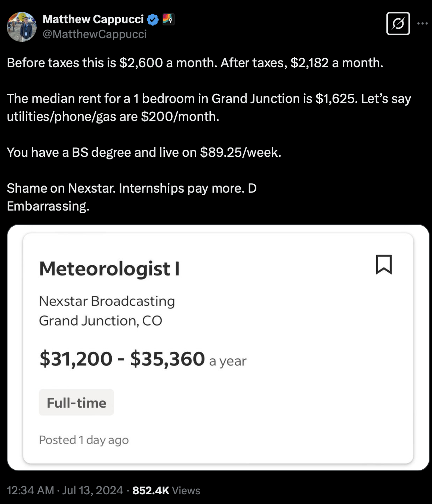Click the post's first line about $2,600 a month

pos(195,63)
